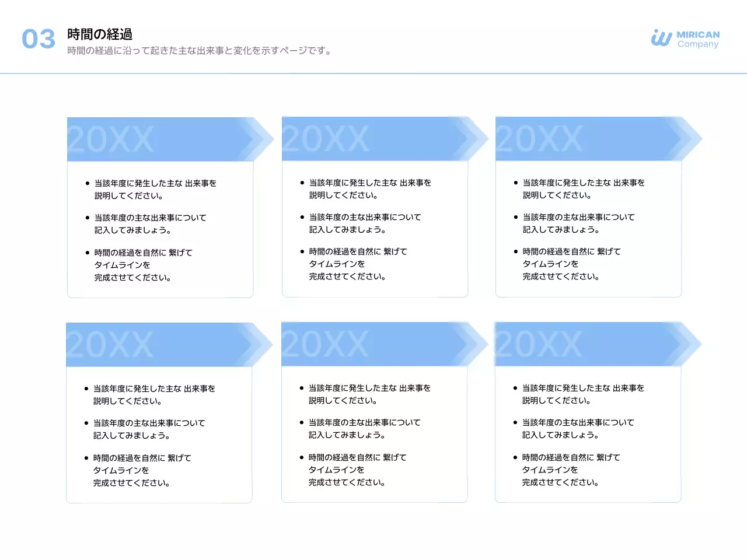Select the bottom-left 20XX arrow banner
Screen dimensions: 747x560
click(158, 344)
